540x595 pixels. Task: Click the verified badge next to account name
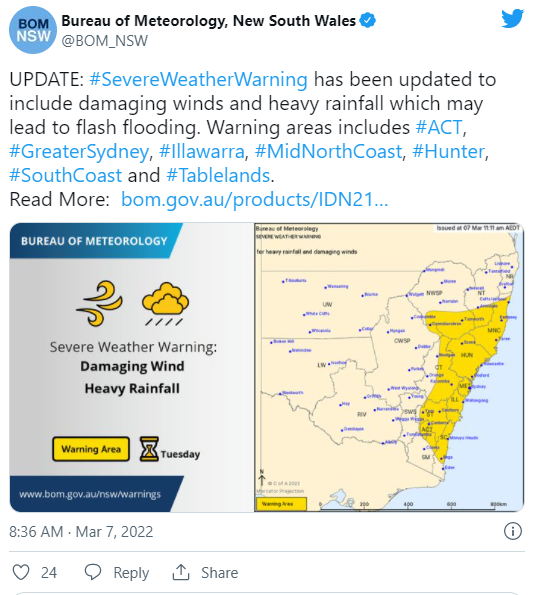click(367, 20)
